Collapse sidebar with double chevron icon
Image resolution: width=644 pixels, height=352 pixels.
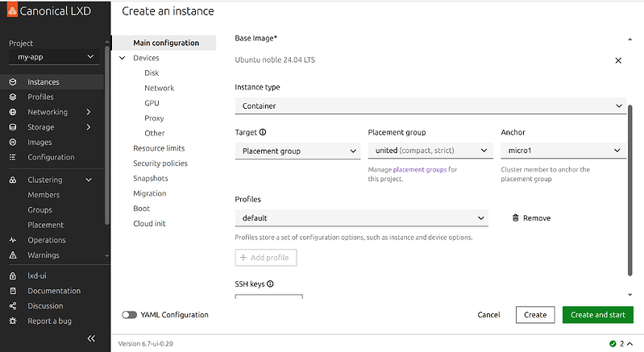91,338
